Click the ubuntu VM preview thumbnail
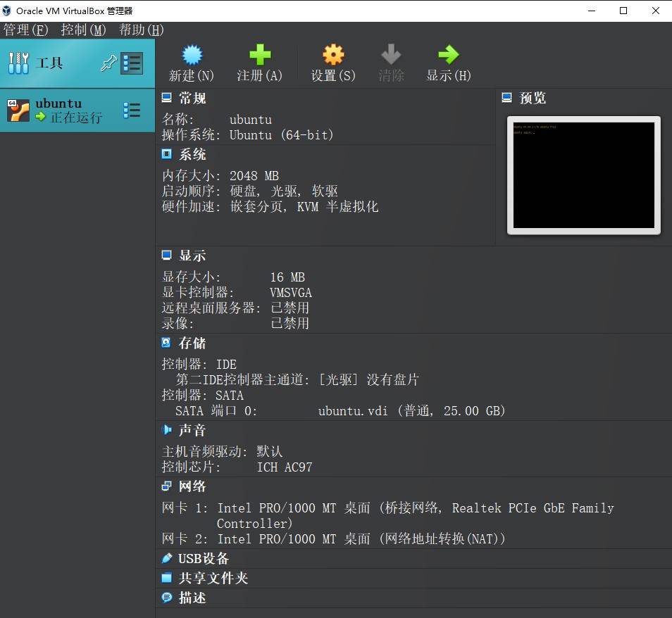 pos(583,175)
